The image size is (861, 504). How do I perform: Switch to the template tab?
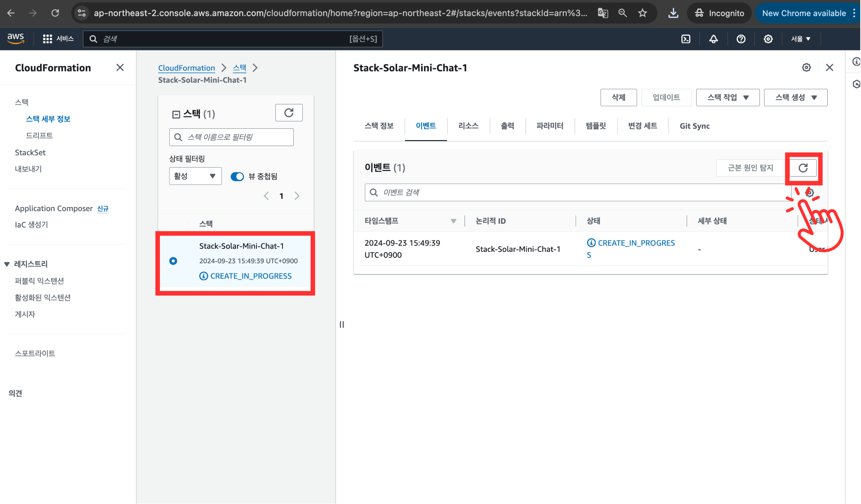pyautogui.click(x=596, y=126)
